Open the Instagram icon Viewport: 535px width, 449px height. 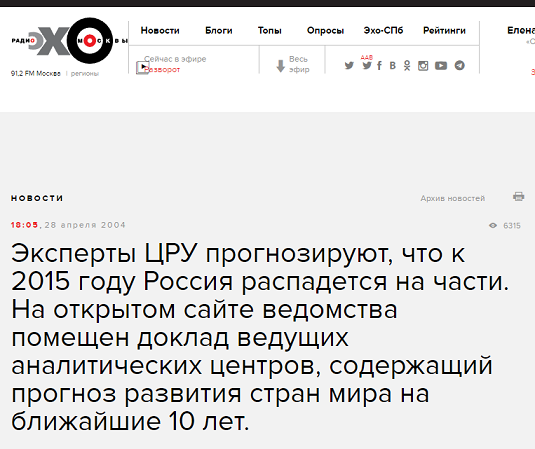point(423,66)
